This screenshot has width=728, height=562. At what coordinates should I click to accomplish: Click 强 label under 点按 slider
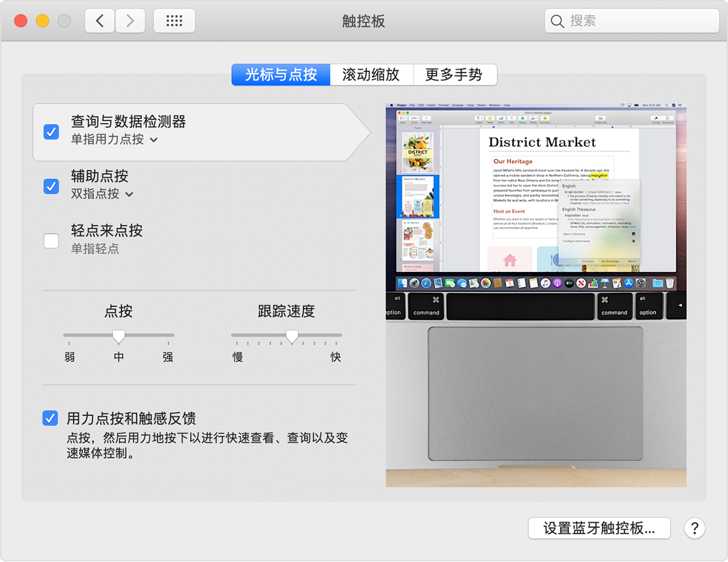(168, 357)
